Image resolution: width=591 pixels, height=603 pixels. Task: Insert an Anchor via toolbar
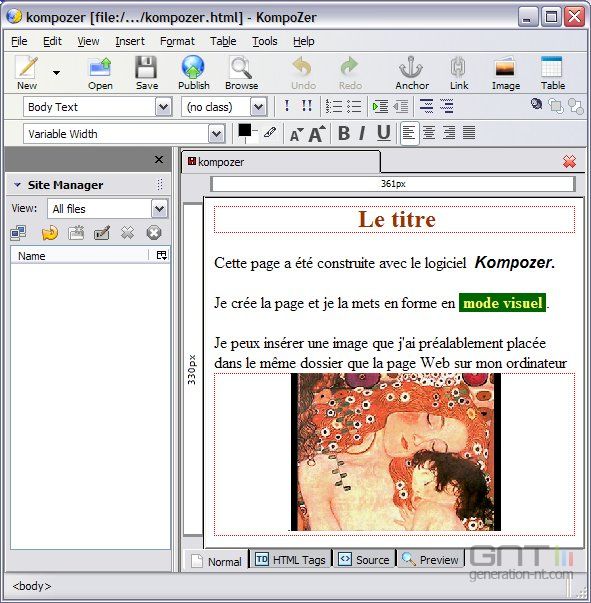412,73
